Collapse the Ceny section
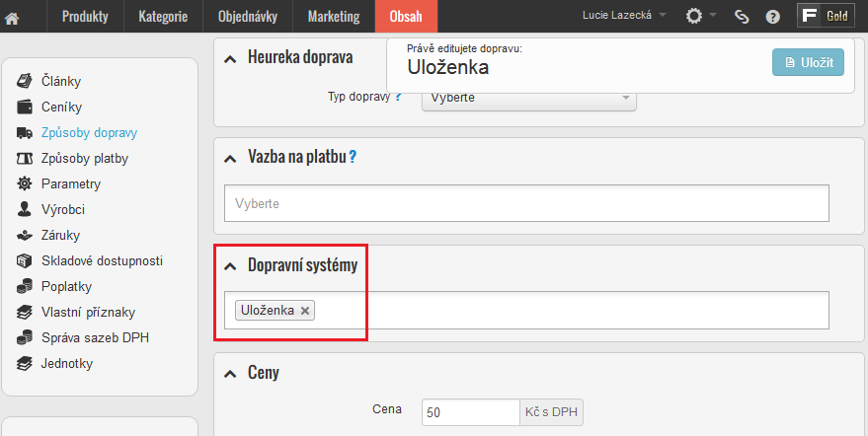The width and height of the screenshot is (868, 436). click(230, 375)
